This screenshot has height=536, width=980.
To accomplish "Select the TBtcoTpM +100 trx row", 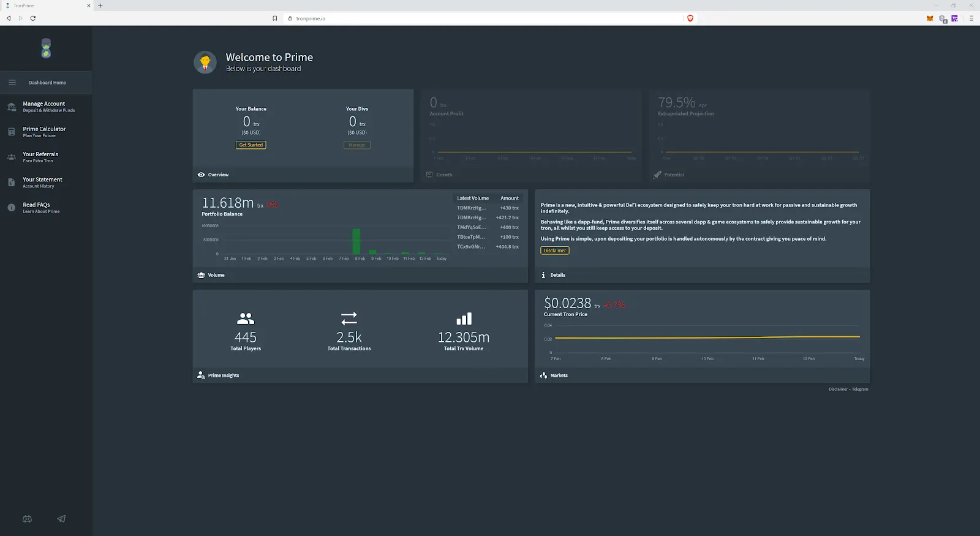I will [x=488, y=237].
